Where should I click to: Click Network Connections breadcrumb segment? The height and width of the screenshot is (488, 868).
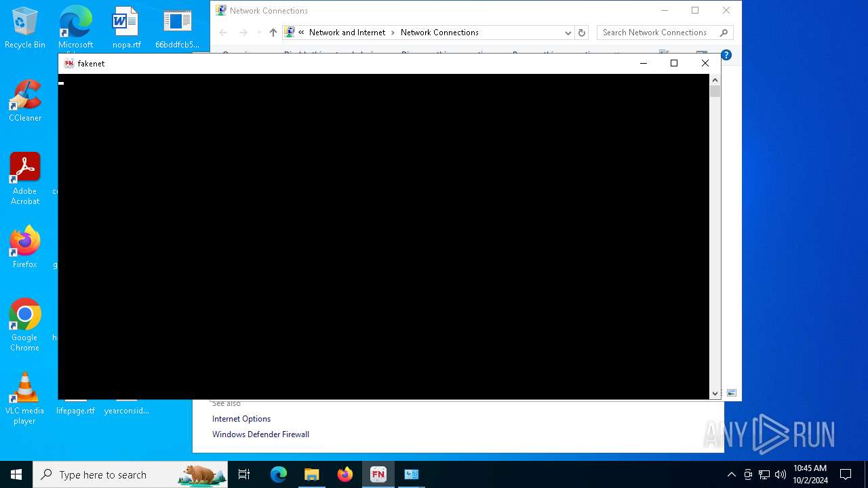tap(439, 33)
